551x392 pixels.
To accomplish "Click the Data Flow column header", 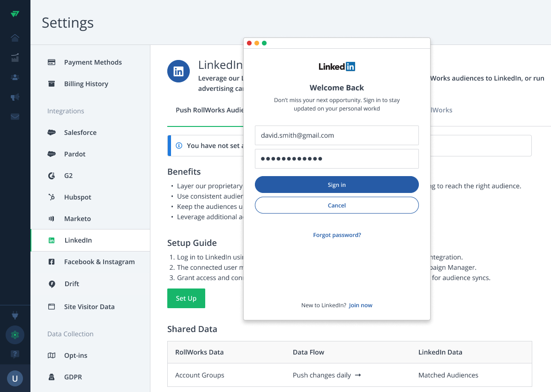I will (x=308, y=352).
